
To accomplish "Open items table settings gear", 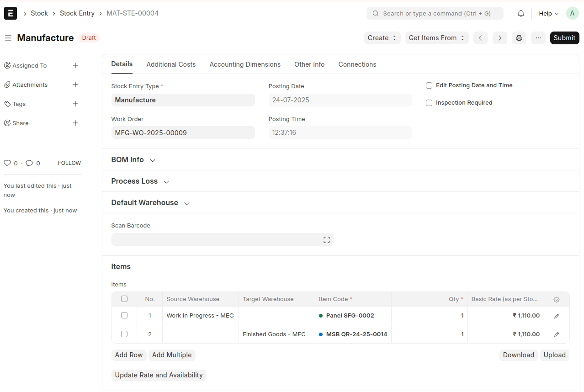I will (x=556, y=300).
